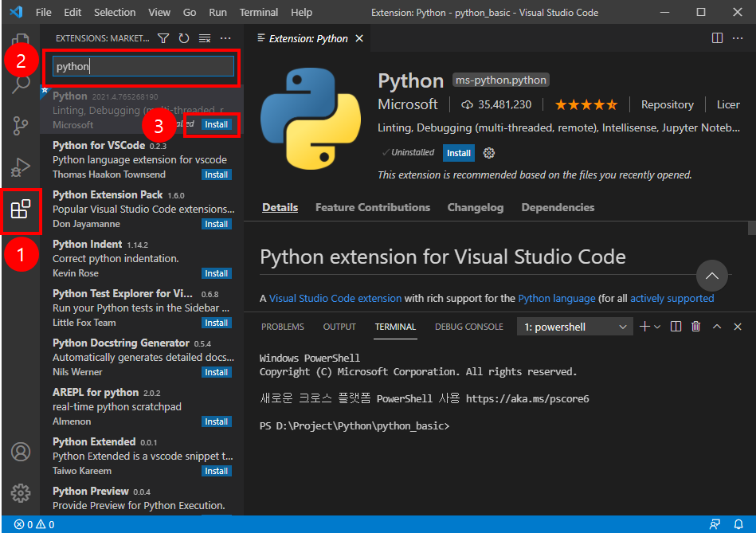The height and width of the screenshot is (533, 756).
Task: Install Python for VSCode extension
Action: [x=216, y=174]
